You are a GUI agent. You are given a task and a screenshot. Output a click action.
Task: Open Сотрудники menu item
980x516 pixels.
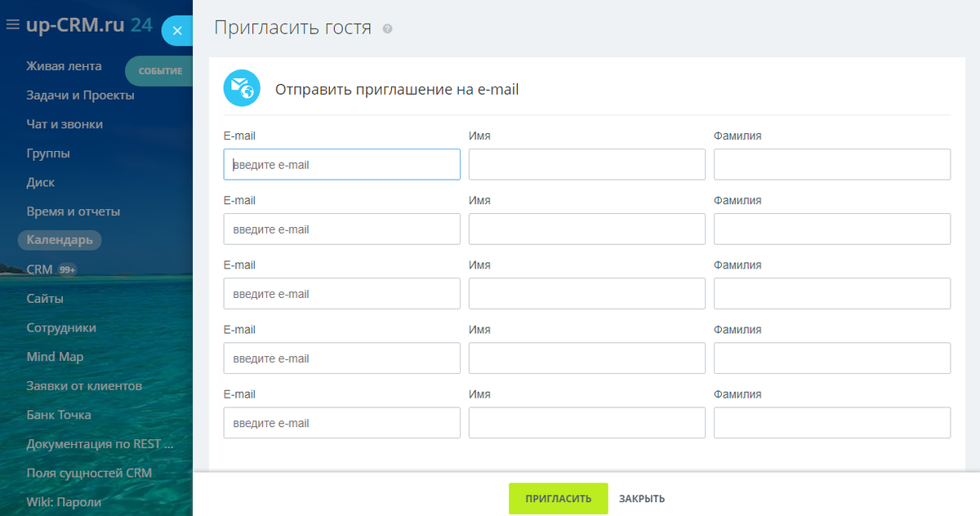pyautogui.click(x=61, y=327)
